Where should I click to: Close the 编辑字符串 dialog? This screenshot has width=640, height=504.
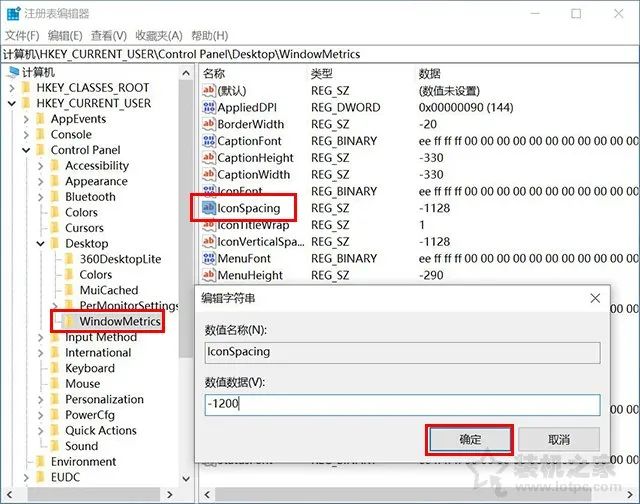[x=595, y=298]
